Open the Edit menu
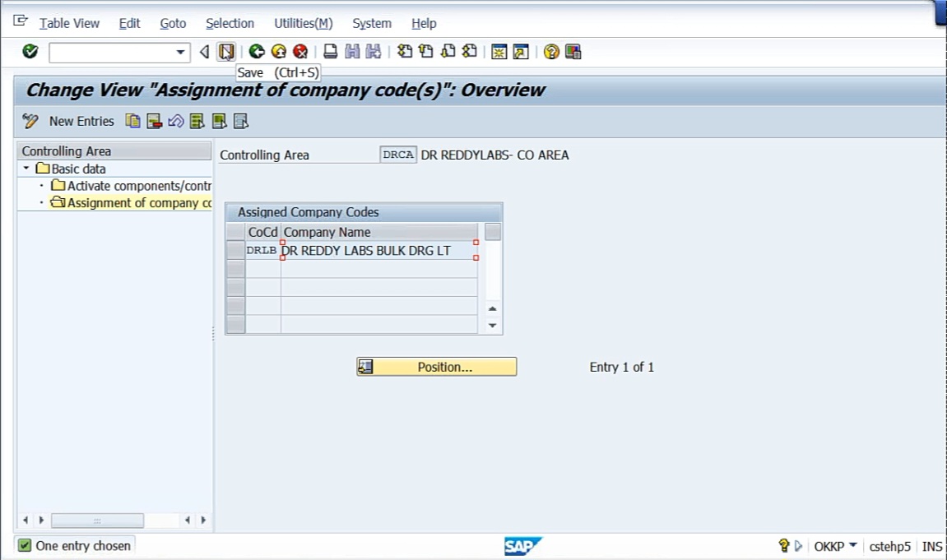947x560 pixels. tap(129, 24)
